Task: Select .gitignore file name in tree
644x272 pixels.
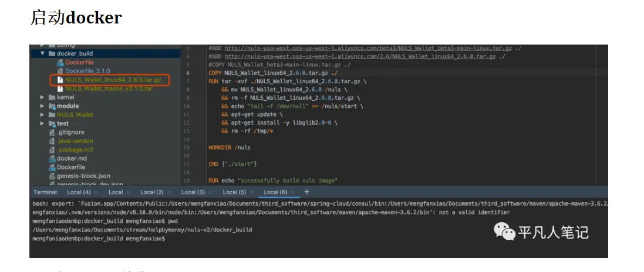Action: coord(70,132)
